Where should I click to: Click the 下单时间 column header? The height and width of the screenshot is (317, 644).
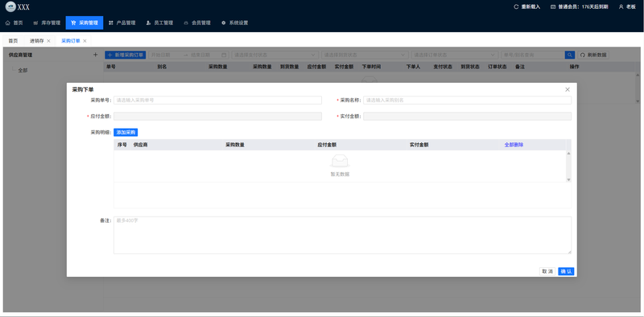coord(371,67)
